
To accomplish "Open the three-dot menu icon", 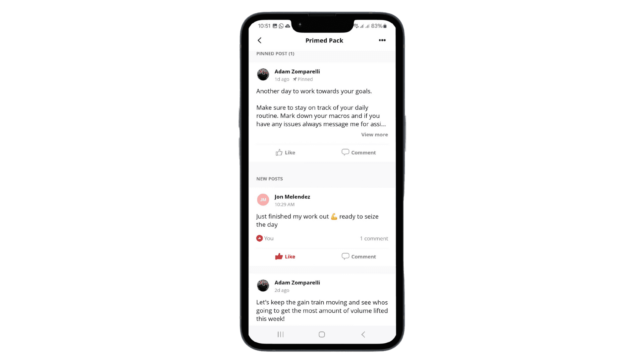I will pos(382,40).
